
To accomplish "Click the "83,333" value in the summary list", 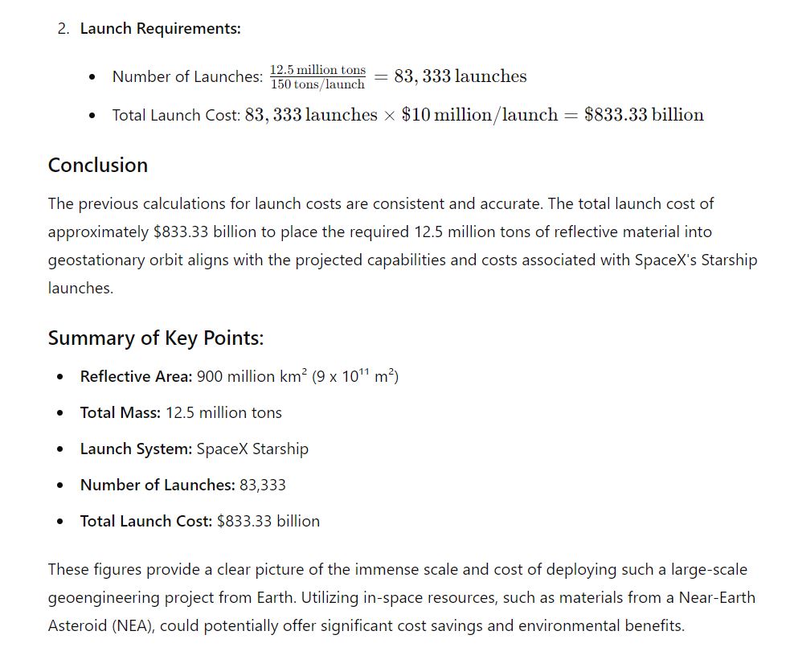I will point(263,486).
